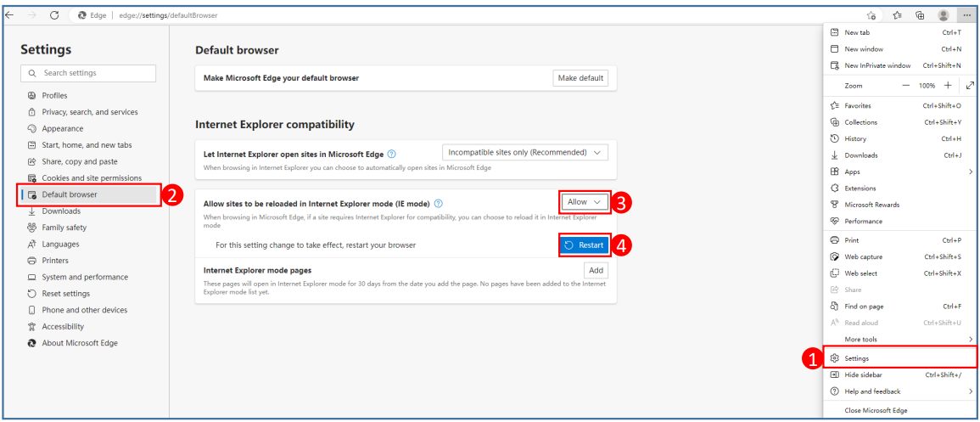Screen dimensions: 980x422
Task: Click the full screen zoom icon
Action: coord(969,85)
